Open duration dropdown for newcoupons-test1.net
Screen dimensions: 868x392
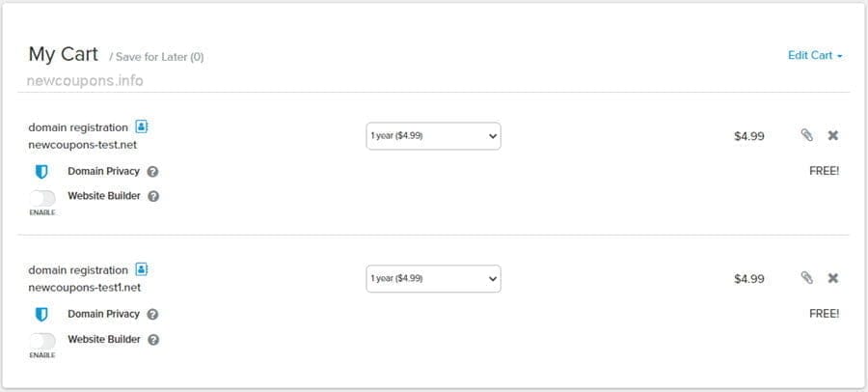(433, 279)
